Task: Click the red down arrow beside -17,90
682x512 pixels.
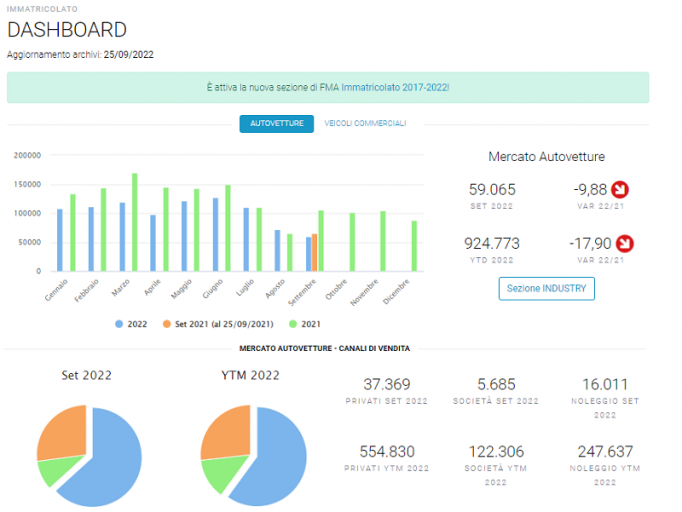Action: 625,243
